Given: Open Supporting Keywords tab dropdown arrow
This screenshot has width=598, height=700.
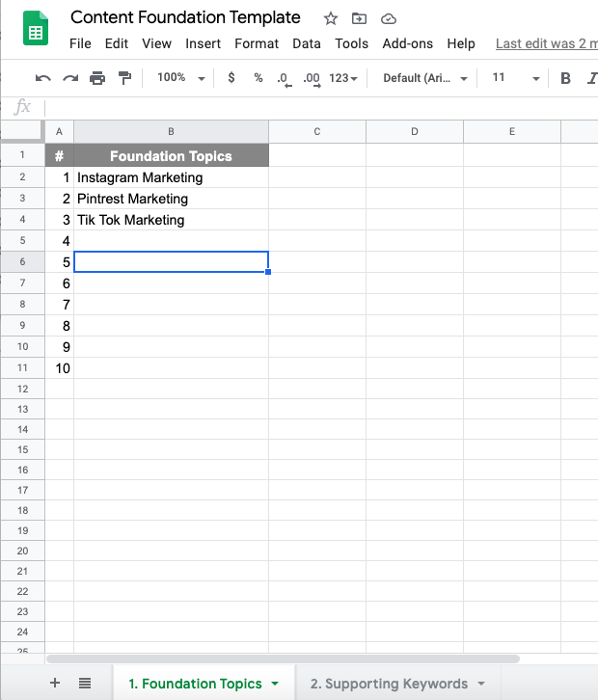Looking at the screenshot, I should (481, 684).
